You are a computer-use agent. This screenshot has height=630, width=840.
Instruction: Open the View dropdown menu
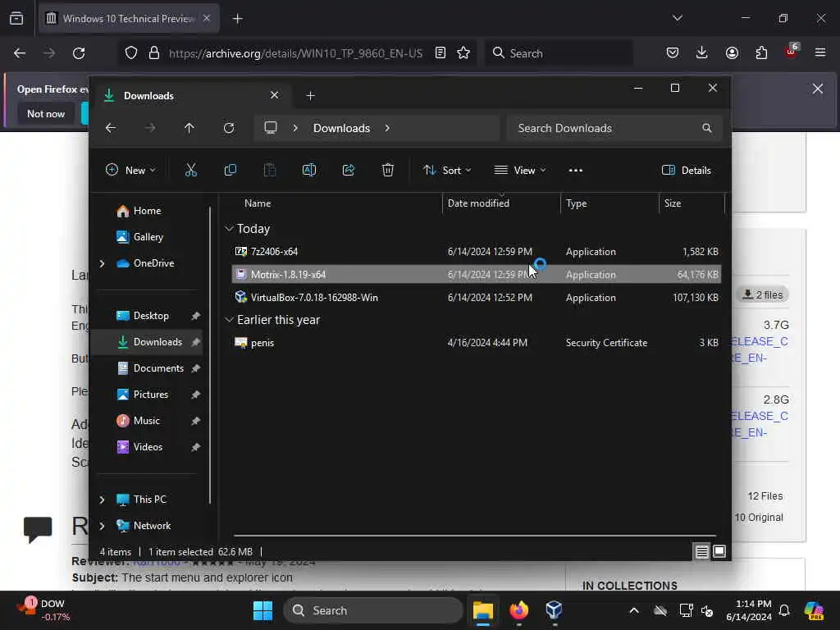click(519, 171)
